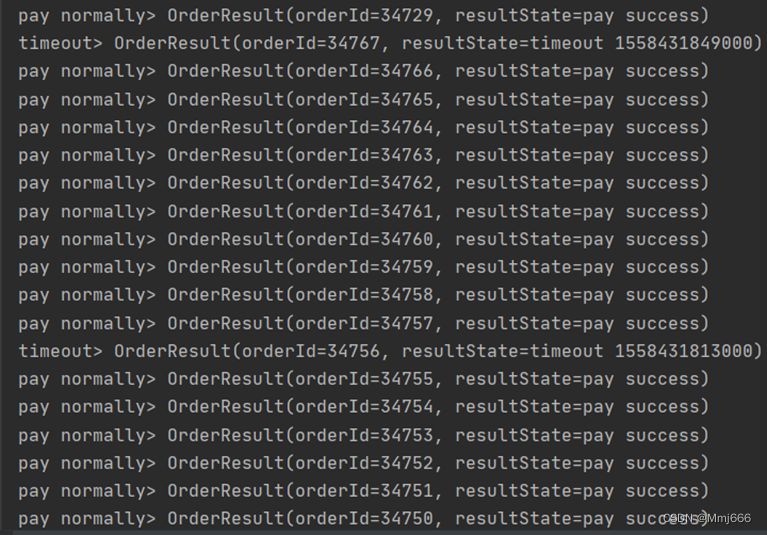767x535 pixels.
Task: Click the orderId=34751 output line
Action: point(363,491)
